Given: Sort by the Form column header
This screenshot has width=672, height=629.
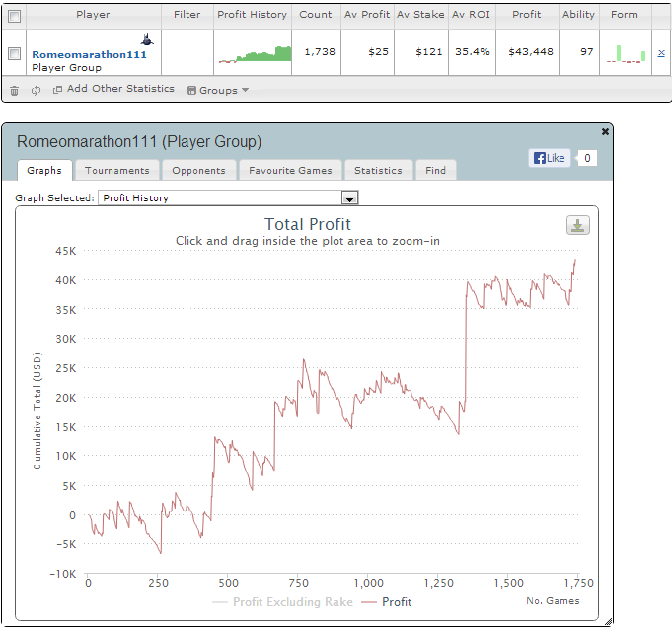Looking at the screenshot, I should pos(625,15).
